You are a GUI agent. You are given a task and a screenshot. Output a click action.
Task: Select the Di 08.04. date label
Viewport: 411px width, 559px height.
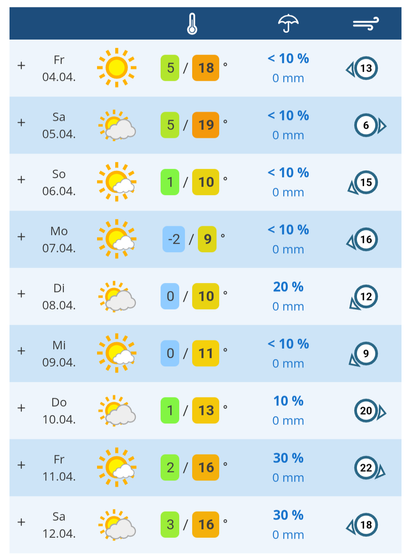pyautogui.click(x=59, y=297)
